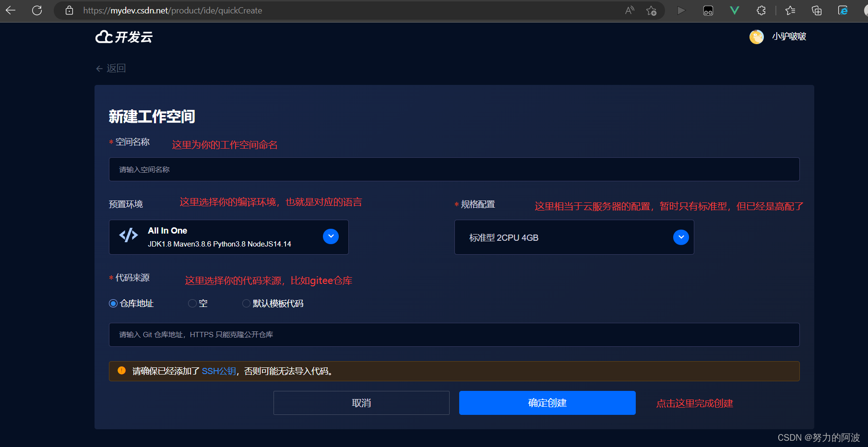Show the favorites list icon

(x=790, y=10)
